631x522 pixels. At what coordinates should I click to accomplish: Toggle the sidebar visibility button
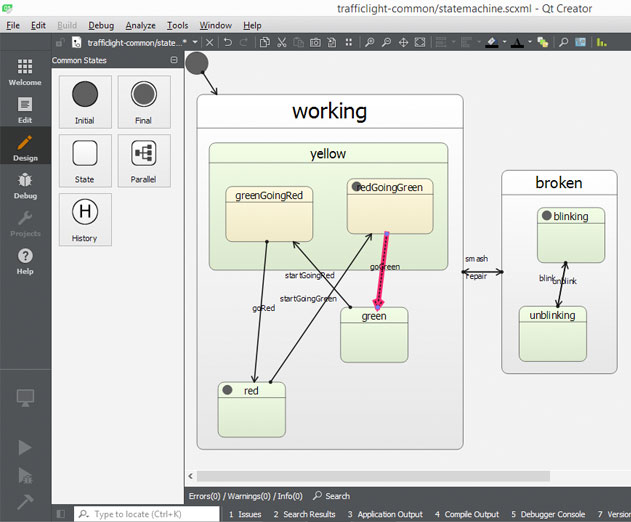coord(61,514)
